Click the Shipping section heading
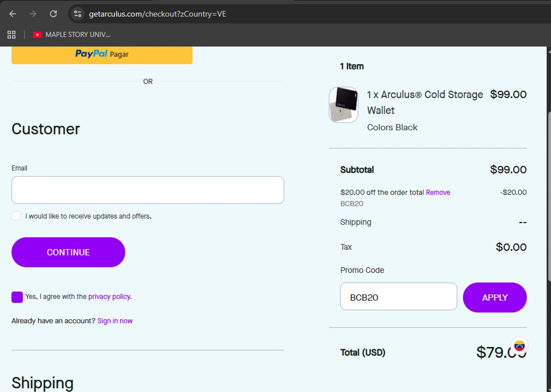The width and height of the screenshot is (551, 392). [x=43, y=383]
